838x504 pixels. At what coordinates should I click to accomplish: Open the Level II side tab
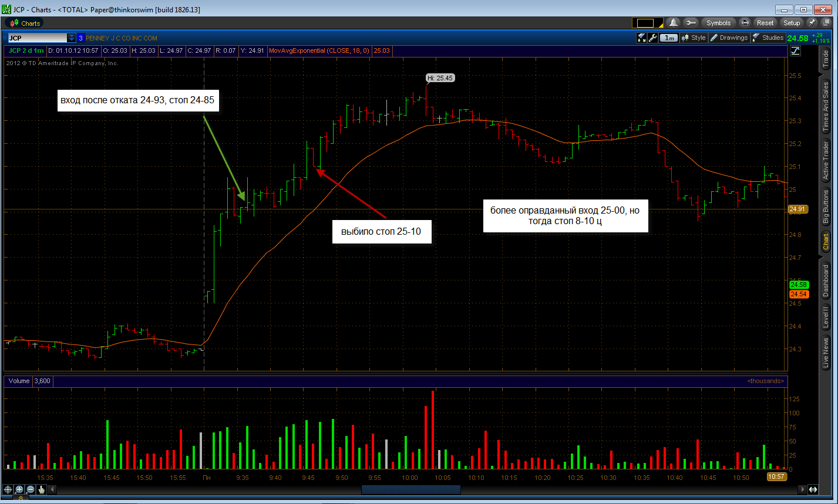826,317
